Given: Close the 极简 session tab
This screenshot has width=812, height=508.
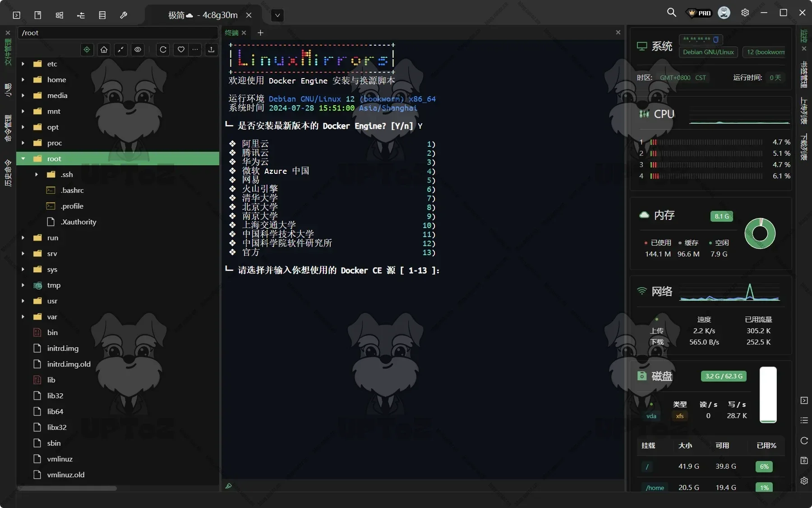Looking at the screenshot, I should coord(249,15).
